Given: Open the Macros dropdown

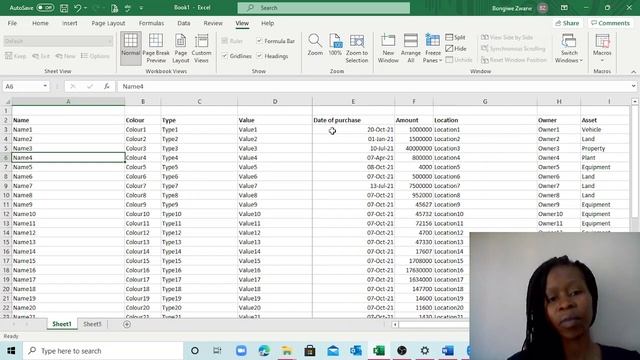Looking at the screenshot, I should (x=602, y=48).
